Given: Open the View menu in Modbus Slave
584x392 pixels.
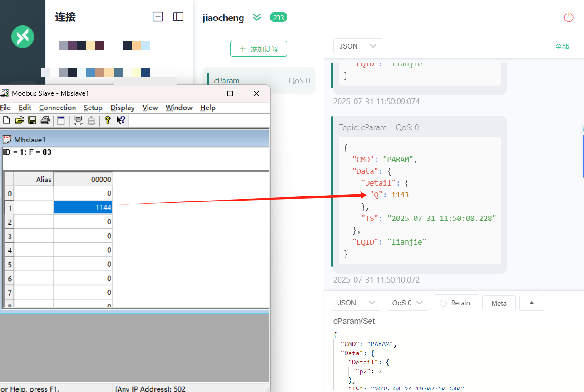Looking at the screenshot, I should 150,108.
